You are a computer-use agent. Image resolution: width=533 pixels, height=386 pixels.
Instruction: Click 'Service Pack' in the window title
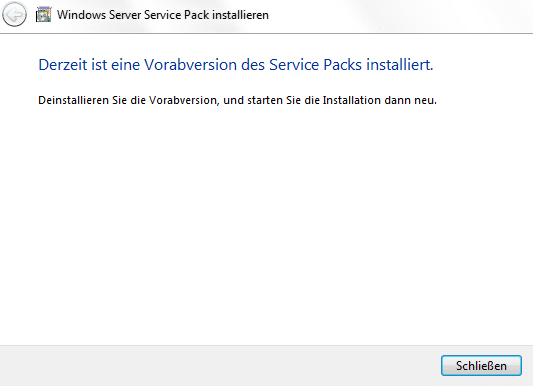pos(176,15)
